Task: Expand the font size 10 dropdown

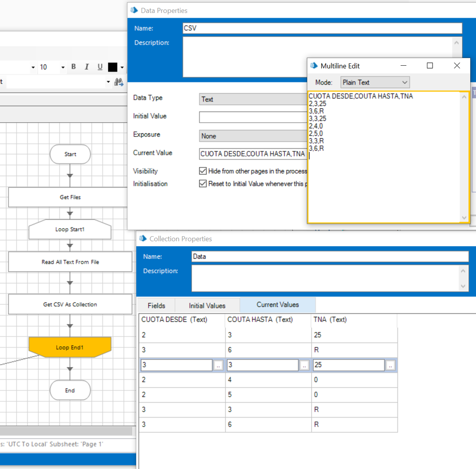Action: [62, 68]
